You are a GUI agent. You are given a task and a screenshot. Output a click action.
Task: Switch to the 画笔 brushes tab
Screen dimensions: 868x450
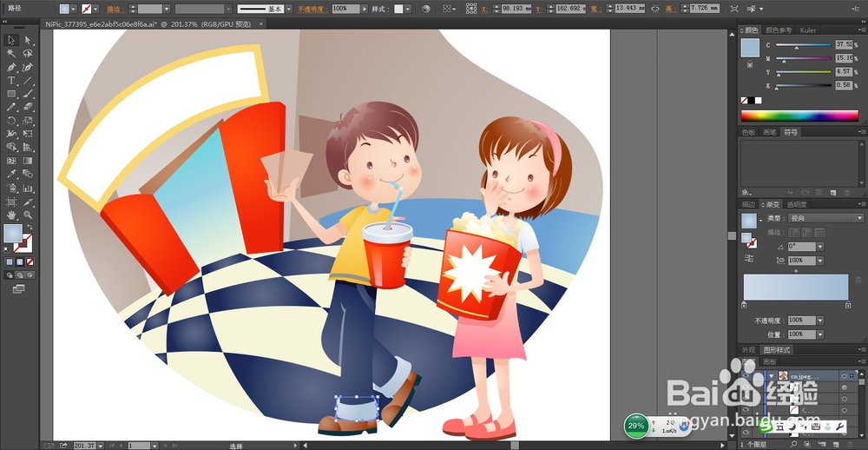pos(769,132)
